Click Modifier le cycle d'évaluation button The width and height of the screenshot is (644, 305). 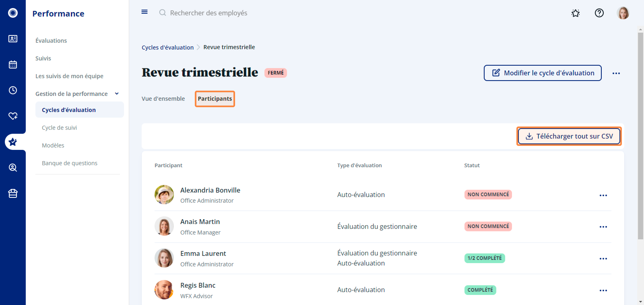coord(543,73)
